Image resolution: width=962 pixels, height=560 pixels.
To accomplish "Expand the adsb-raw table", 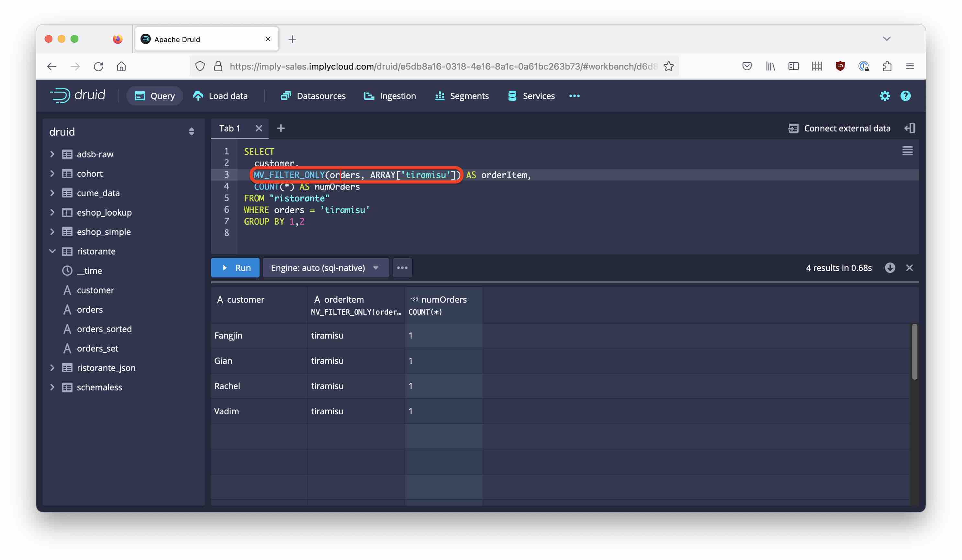I will [53, 154].
